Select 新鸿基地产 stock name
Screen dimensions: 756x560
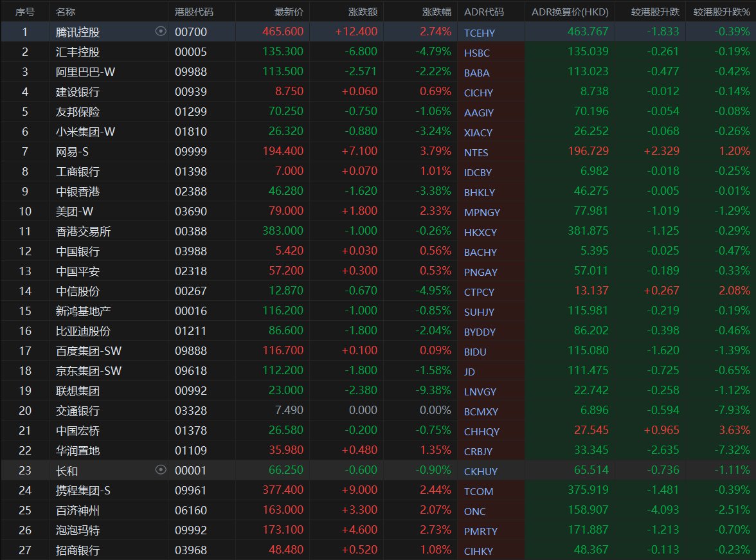83,311
